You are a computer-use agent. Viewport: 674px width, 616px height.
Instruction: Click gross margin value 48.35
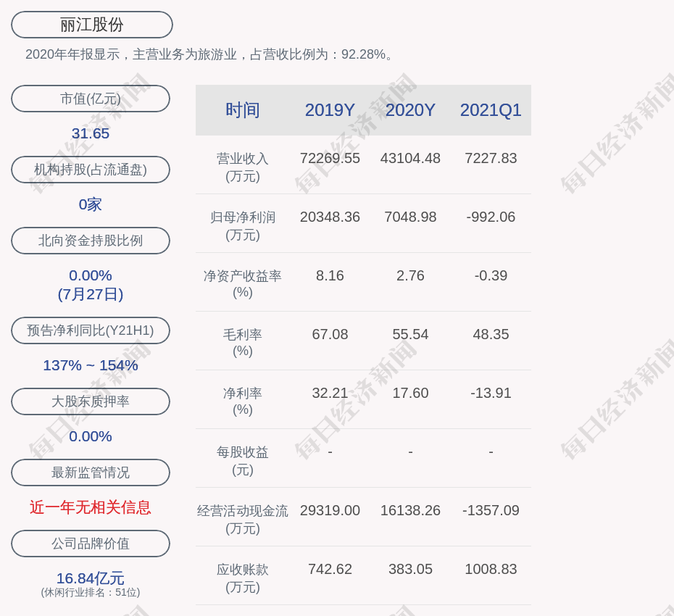click(x=491, y=334)
